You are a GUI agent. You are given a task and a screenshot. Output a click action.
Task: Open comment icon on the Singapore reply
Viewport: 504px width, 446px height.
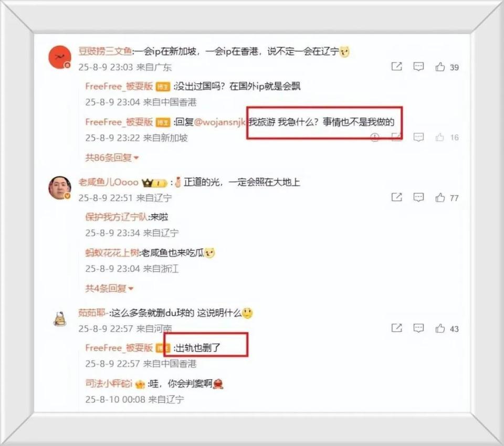pos(418,137)
